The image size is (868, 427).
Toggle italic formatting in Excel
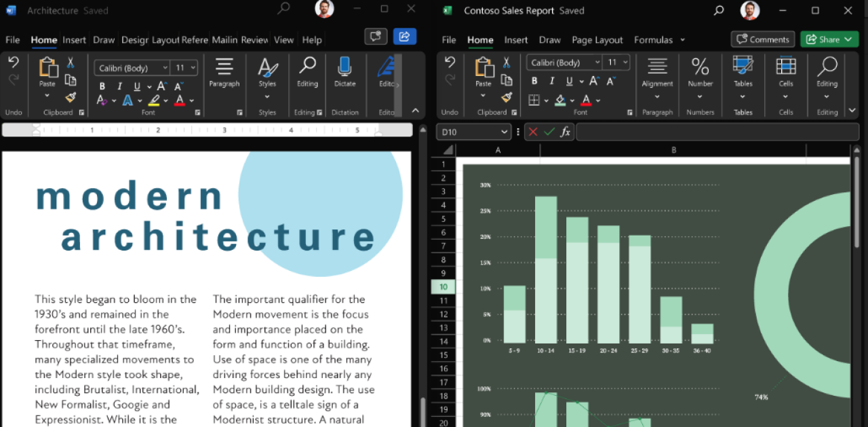551,80
